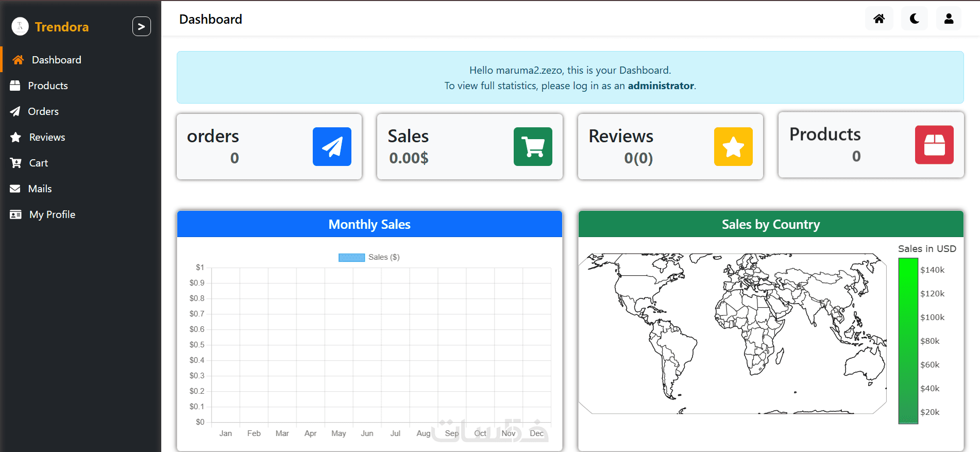Click the $140k scale label
Screen dimensions: 980x452
point(933,270)
